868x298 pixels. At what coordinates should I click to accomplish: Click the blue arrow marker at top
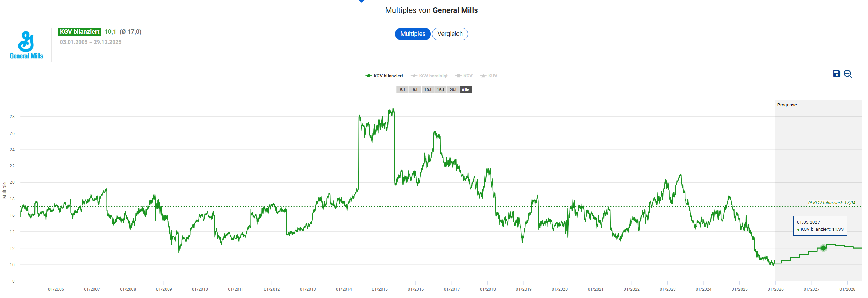[362, 1]
